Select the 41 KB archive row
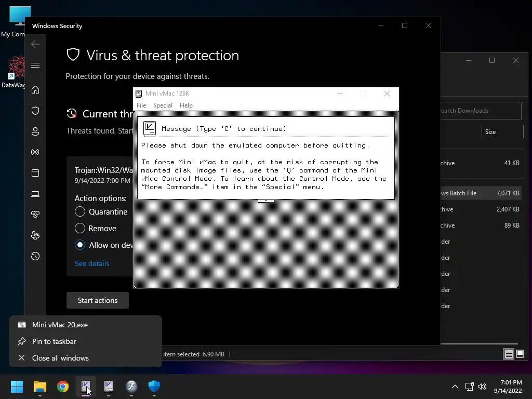 [x=481, y=163]
